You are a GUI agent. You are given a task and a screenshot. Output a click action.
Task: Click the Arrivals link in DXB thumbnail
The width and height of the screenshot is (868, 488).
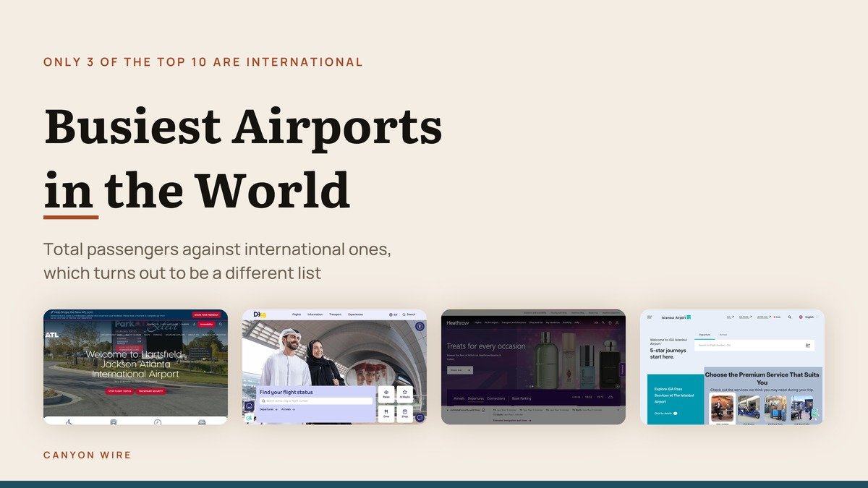click(288, 409)
